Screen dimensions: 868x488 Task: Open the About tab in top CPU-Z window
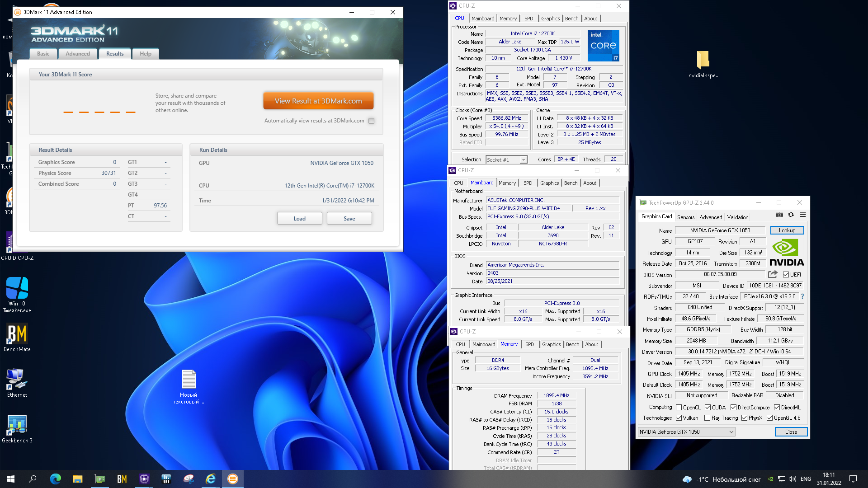click(590, 19)
